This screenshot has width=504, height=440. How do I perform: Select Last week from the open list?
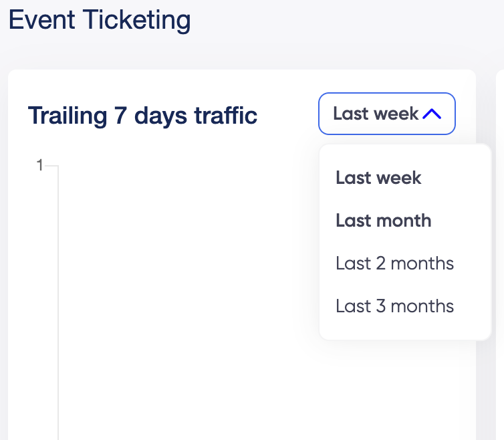click(x=378, y=178)
